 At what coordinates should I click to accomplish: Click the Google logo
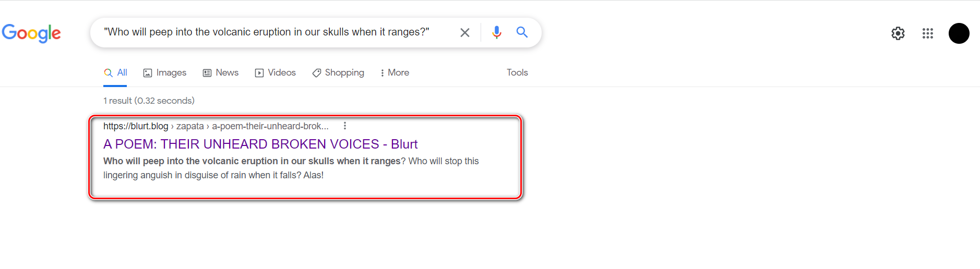point(31,33)
